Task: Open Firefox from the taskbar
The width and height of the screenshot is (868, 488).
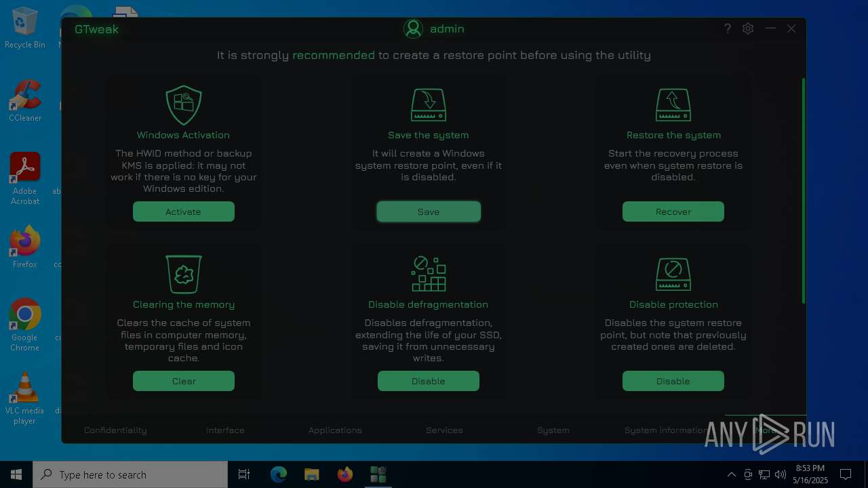Action: (345, 474)
